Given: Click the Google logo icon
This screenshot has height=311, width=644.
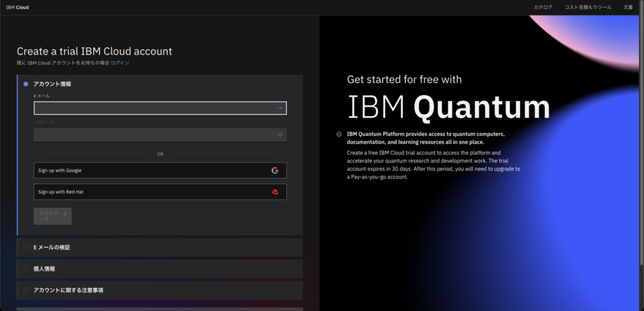Looking at the screenshot, I should [275, 170].
